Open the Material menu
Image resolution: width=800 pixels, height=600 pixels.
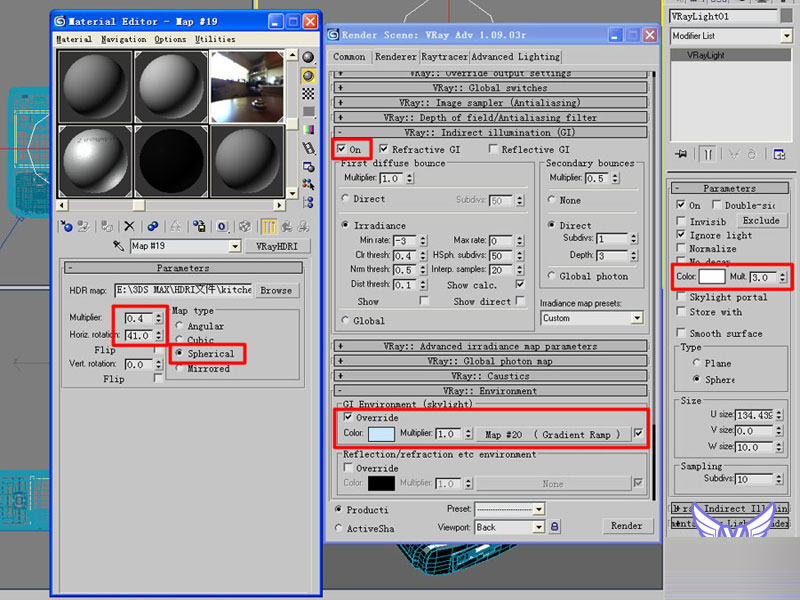coord(74,39)
